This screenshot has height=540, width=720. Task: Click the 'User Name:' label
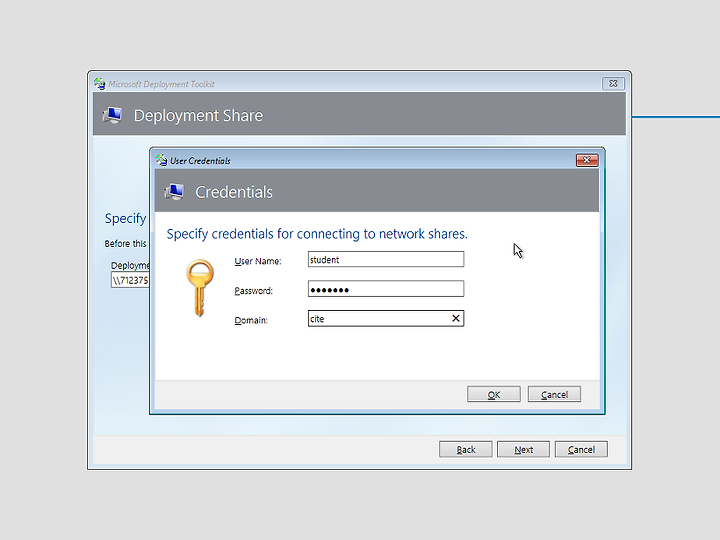point(258,261)
